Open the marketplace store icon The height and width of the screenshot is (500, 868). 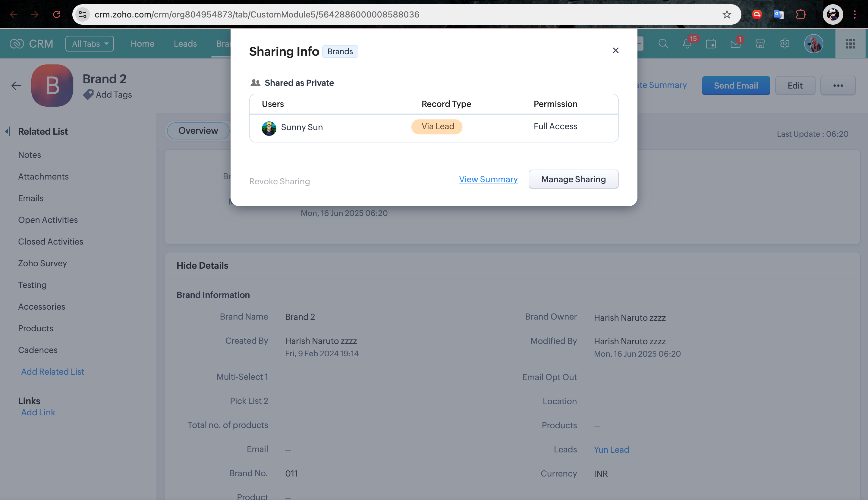(x=760, y=44)
